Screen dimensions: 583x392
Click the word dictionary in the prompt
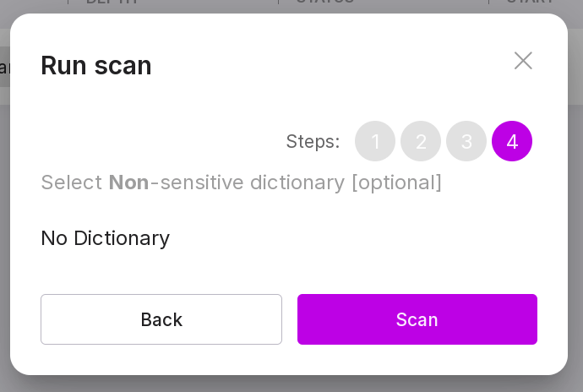coord(295,182)
